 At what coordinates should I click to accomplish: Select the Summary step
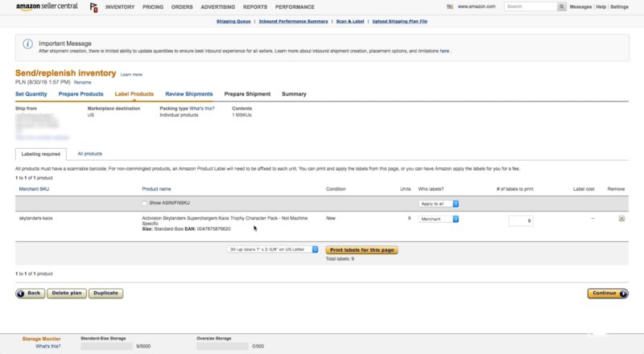(x=294, y=94)
